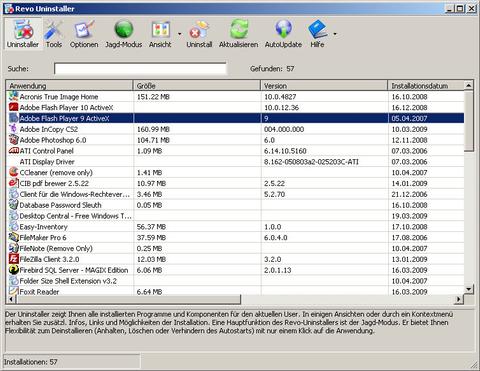Click the 2.0.1.13 version cell
The image size is (480, 371).
[x=278, y=270]
